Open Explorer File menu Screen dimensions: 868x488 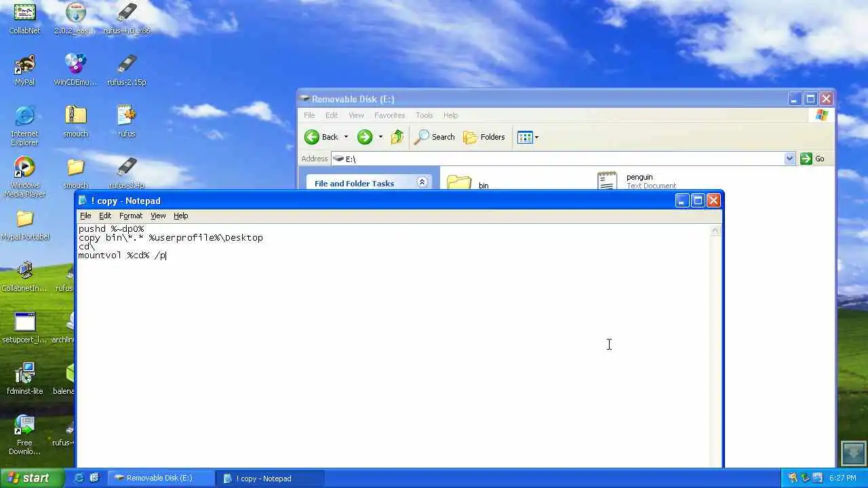(x=309, y=115)
